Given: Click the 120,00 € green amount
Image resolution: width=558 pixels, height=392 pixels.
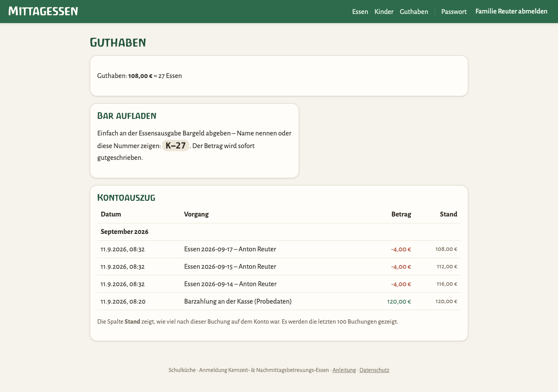Looking at the screenshot, I should point(399,301).
